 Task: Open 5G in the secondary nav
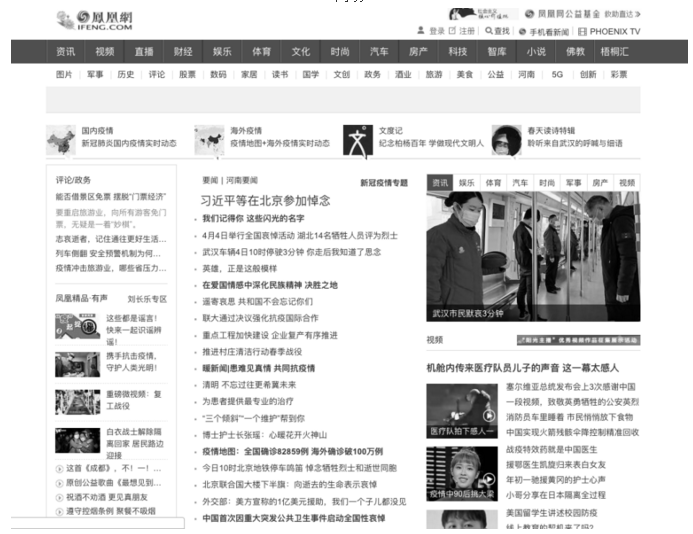557,75
